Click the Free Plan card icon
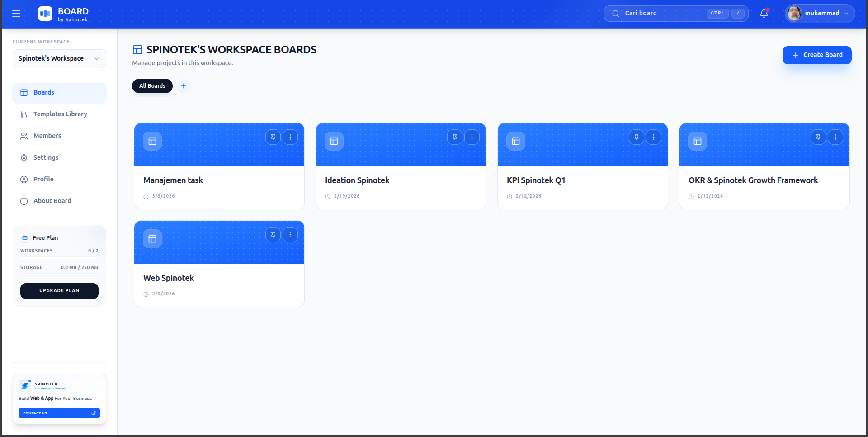 [24, 237]
